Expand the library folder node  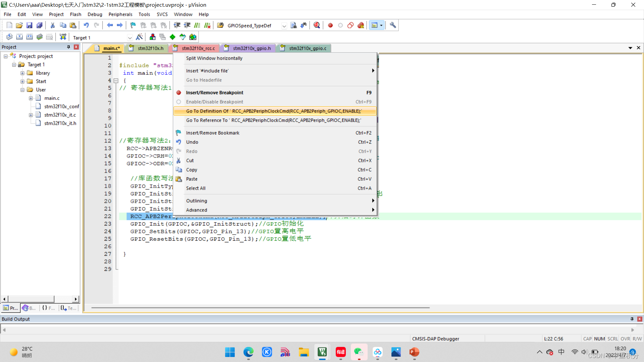click(22, 73)
